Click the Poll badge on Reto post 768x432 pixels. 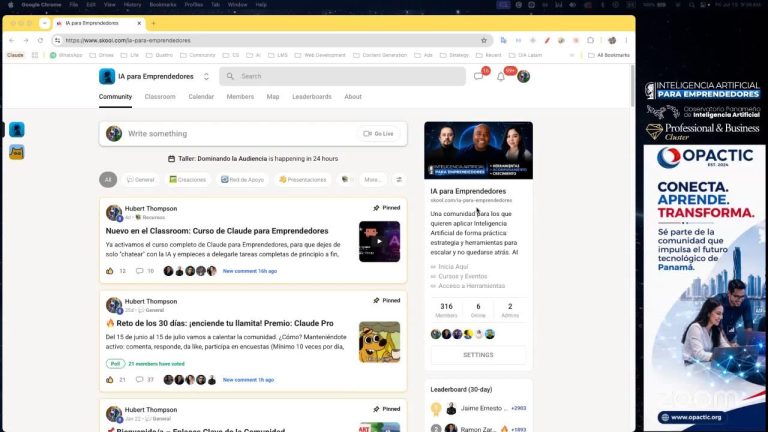(115, 364)
